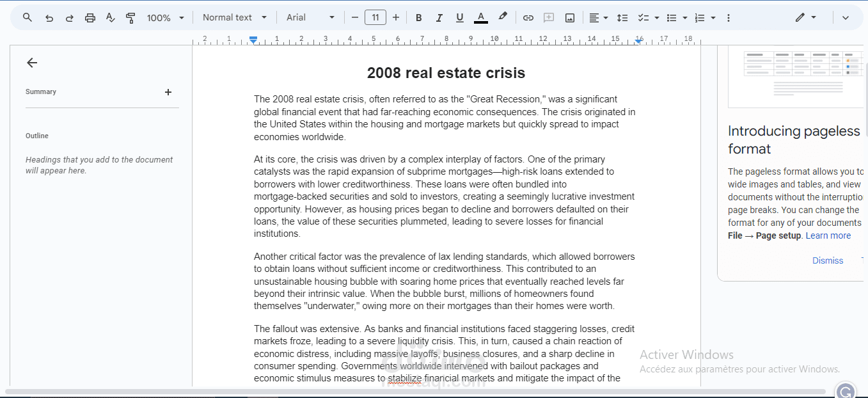The height and width of the screenshot is (398, 868).
Task: Expand numbered list options arrow
Action: point(713,18)
